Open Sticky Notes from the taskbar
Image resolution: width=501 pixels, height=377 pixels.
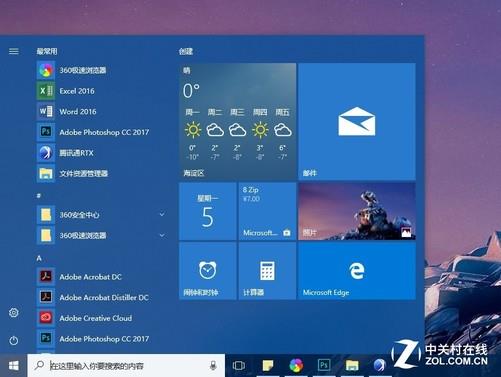(x=268, y=366)
